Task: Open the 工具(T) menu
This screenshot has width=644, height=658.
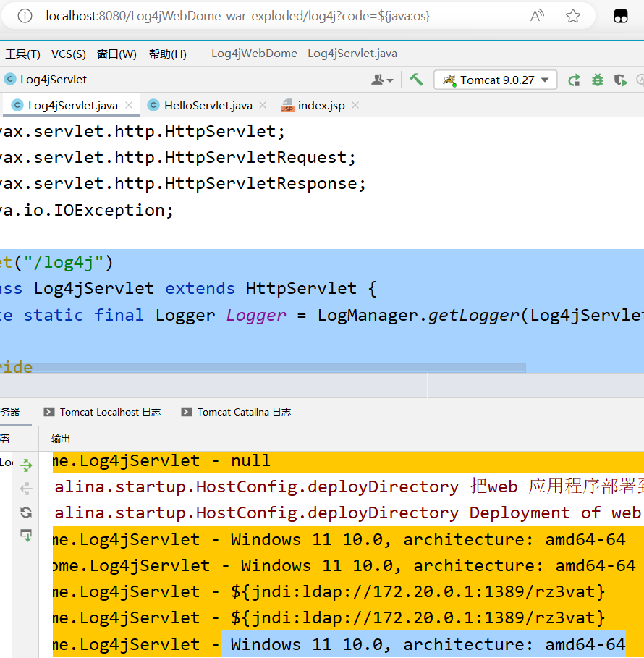Action: coord(22,54)
